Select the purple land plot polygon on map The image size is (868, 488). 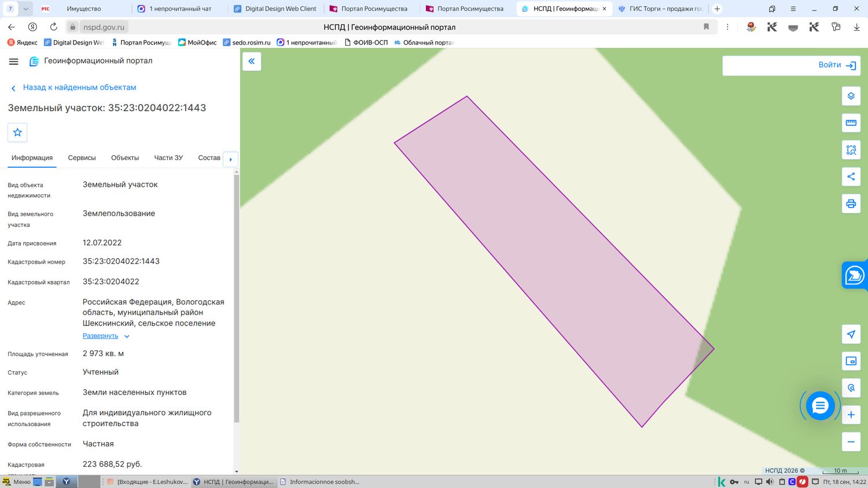pyautogui.click(x=554, y=261)
